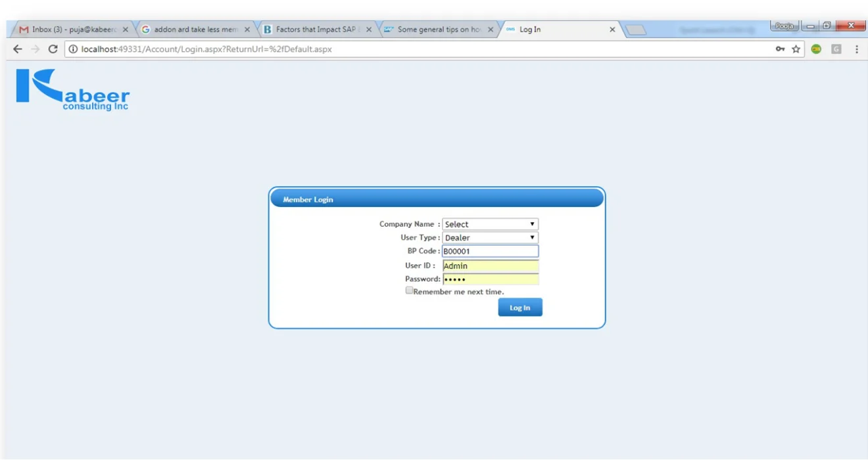
Task: Click inside the BP Code field
Action: pyautogui.click(x=490, y=251)
